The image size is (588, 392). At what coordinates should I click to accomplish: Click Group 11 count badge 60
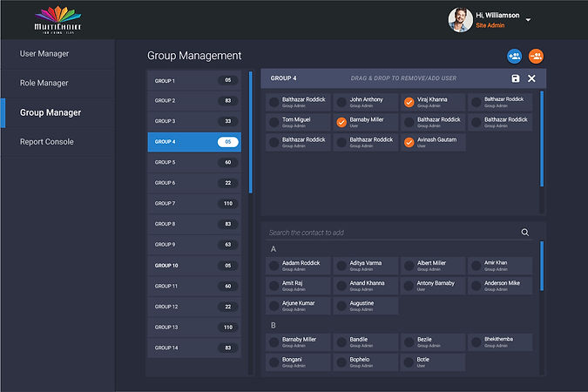click(228, 286)
